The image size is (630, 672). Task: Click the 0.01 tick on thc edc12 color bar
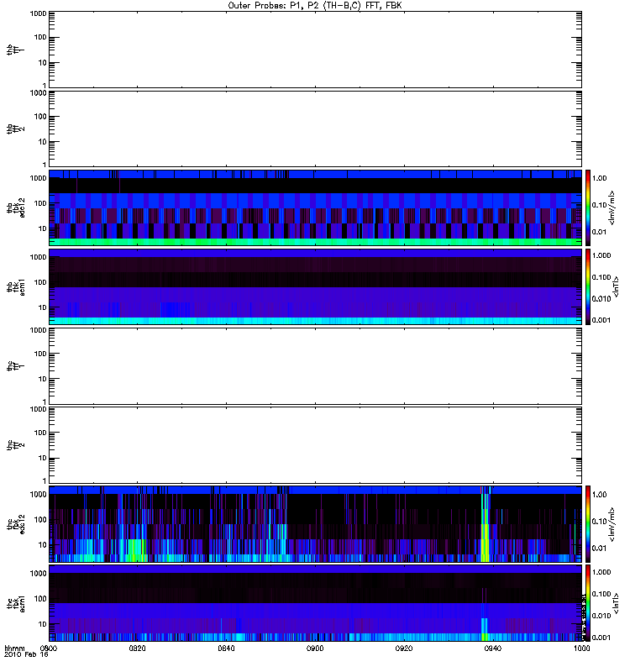pyautogui.click(x=600, y=549)
